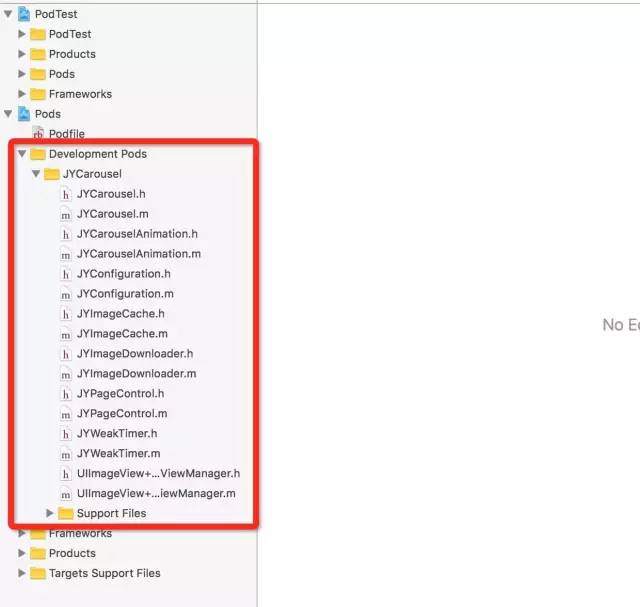Image resolution: width=640 pixels, height=607 pixels.
Task: Click the PodTest subfolder's yellow folder icon
Action: 38,34
